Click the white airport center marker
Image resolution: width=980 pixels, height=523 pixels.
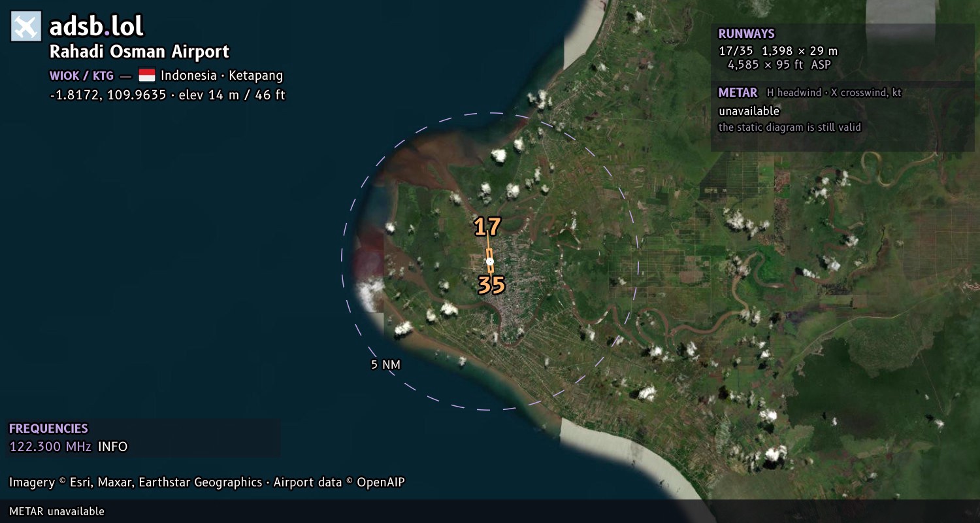(490, 261)
